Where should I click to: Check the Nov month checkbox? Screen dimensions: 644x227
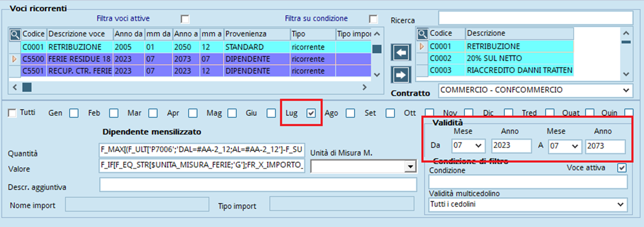coord(469,112)
